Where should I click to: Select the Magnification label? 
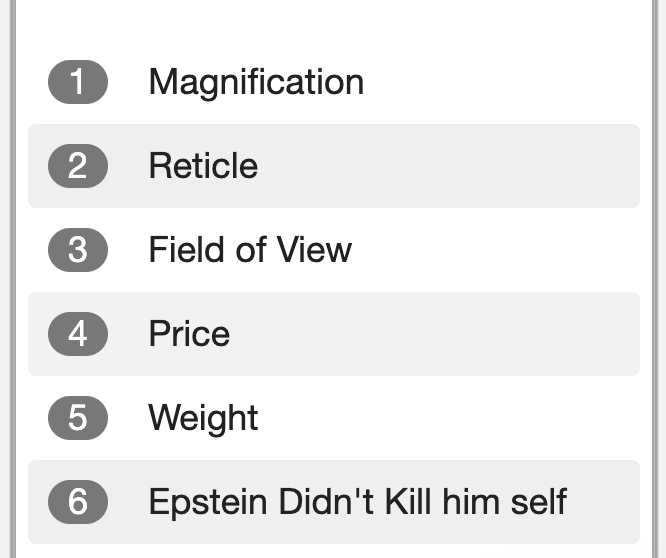tap(256, 83)
